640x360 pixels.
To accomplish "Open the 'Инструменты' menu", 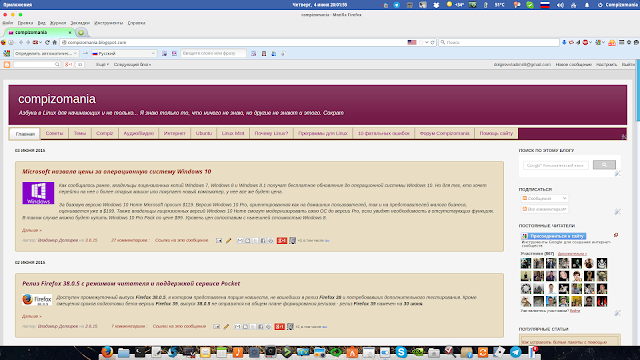I will point(108,23).
